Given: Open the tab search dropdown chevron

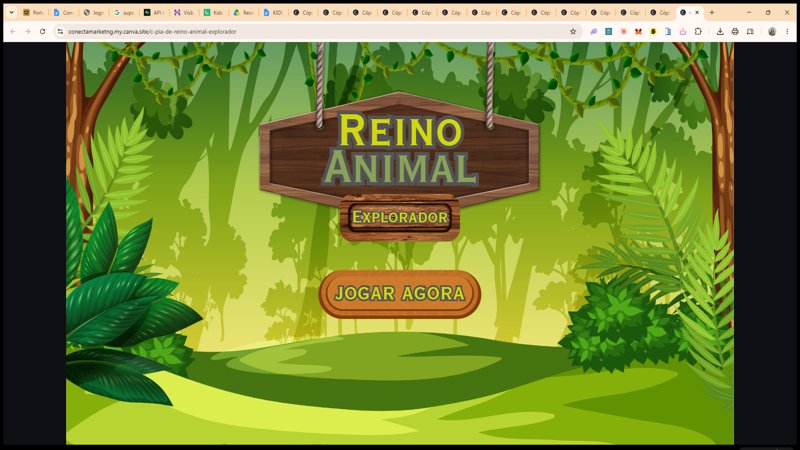Looking at the screenshot, I should [11, 13].
